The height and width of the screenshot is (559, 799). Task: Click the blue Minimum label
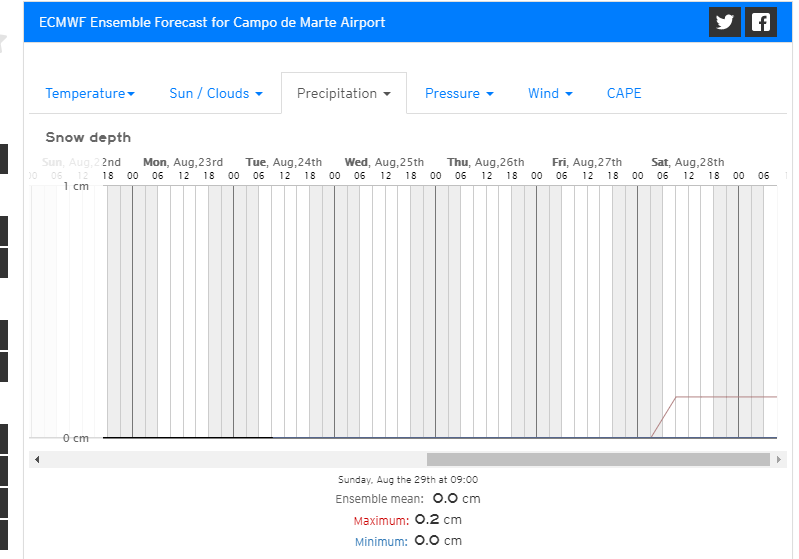pyautogui.click(x=381, y=542)
